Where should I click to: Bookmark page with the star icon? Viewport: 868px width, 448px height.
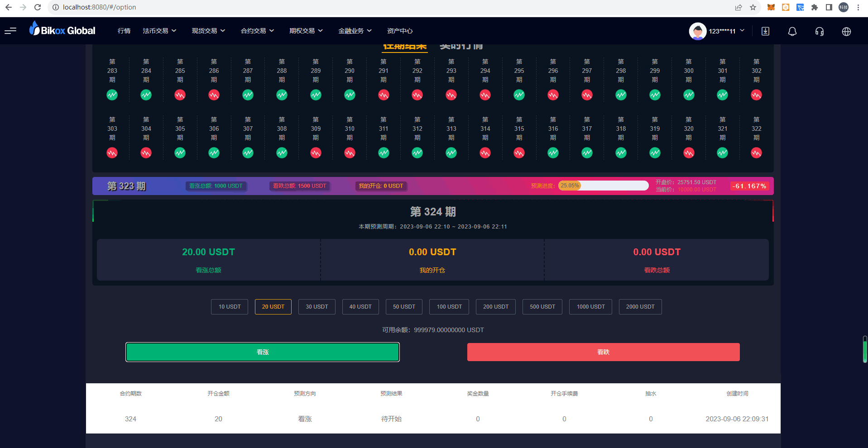coord(753,7)
